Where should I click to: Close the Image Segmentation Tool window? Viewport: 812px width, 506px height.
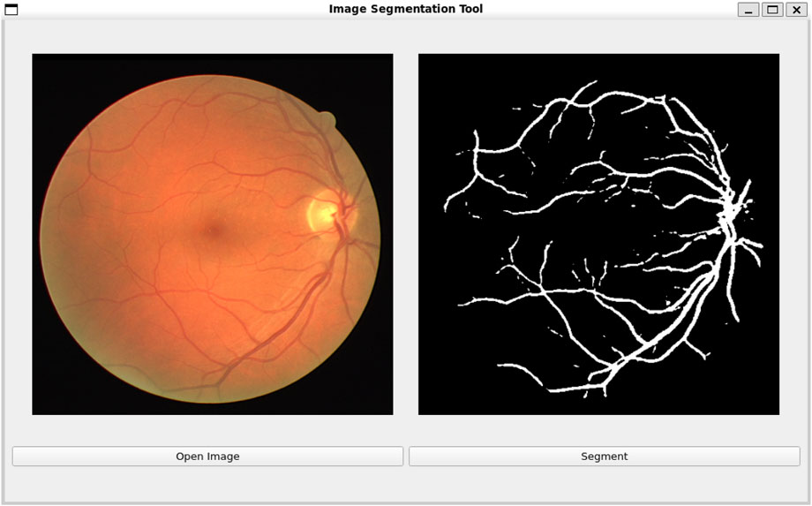click(796, 10)
